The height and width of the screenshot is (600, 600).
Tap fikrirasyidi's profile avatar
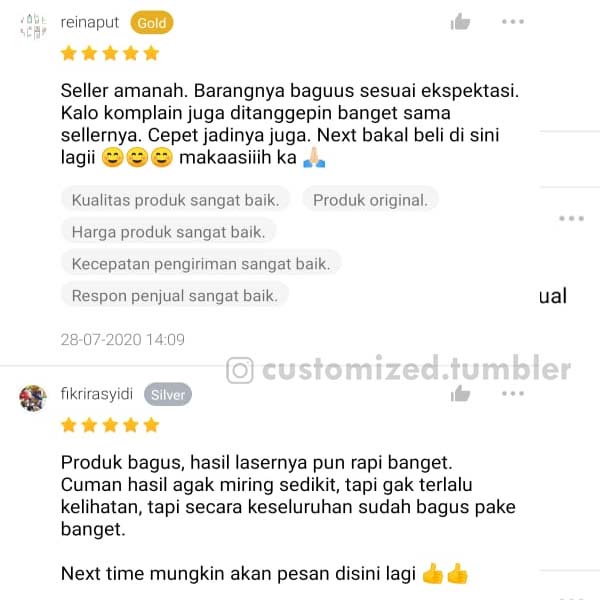[x=33, y=398]
